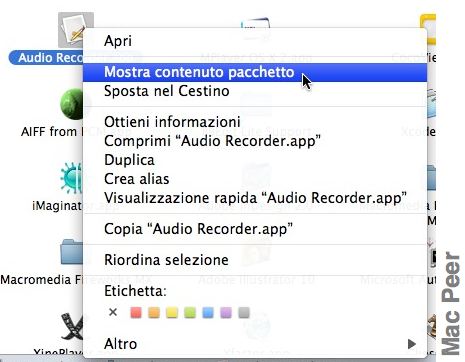Choose Apri from the context menu
Screen dimensions: 465x362
pyautogui.click(x=255, y=41)
